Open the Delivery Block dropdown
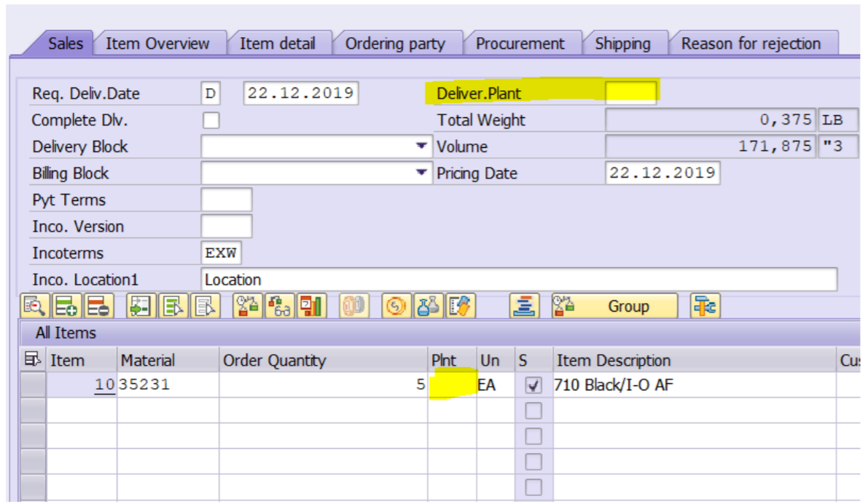Image resolution: width=868 pixels, height=504 pixels. (x=421, y=146)
